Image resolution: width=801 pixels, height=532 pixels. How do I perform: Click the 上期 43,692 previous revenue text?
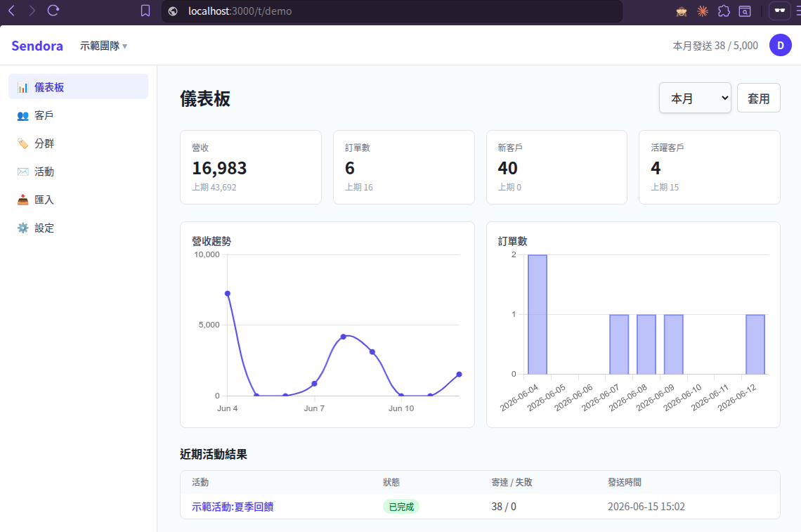pyautogui.click(x=214, y=187)
